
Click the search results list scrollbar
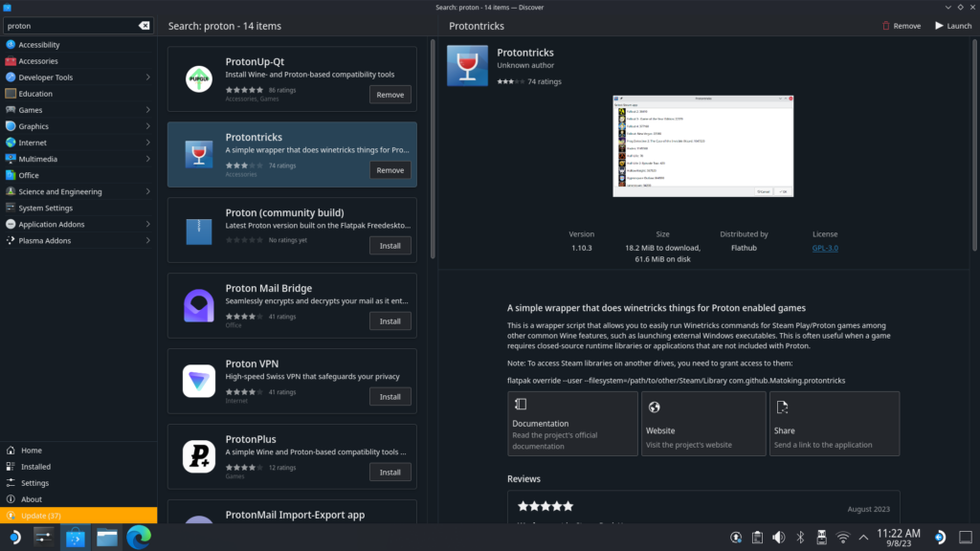pyautogui.click(x=433, y=150)
